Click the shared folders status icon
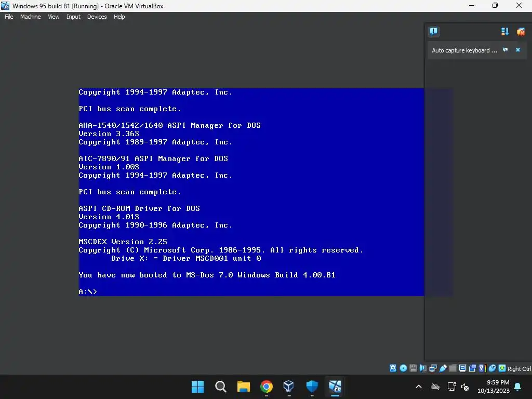The height and width of the screenshot is (399, 532). click(x=453, y=368)
